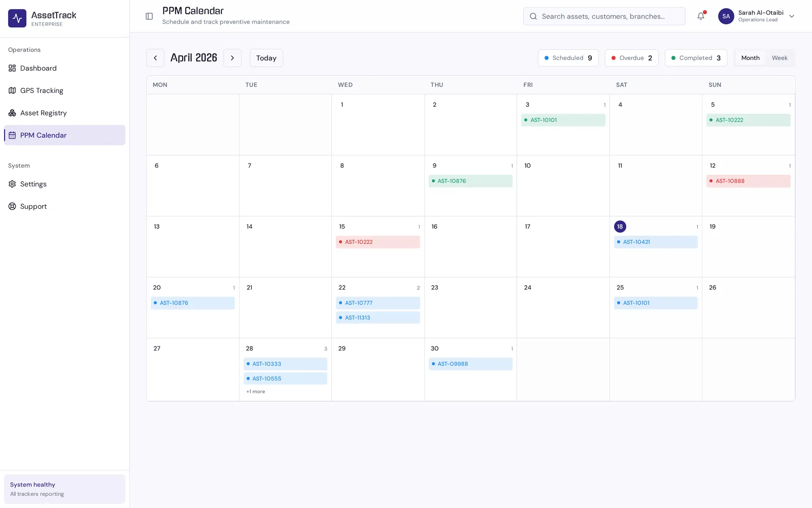Open overdue AST-10222 on April 15
The width and height of the screenshot is (812, 508).
[378, 242]
